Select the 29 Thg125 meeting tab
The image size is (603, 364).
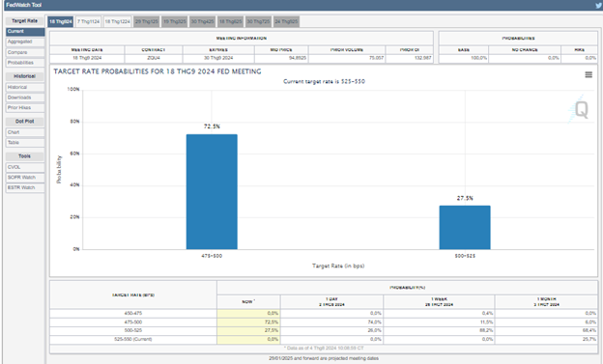pyautogui.click(x=147, y=21)
